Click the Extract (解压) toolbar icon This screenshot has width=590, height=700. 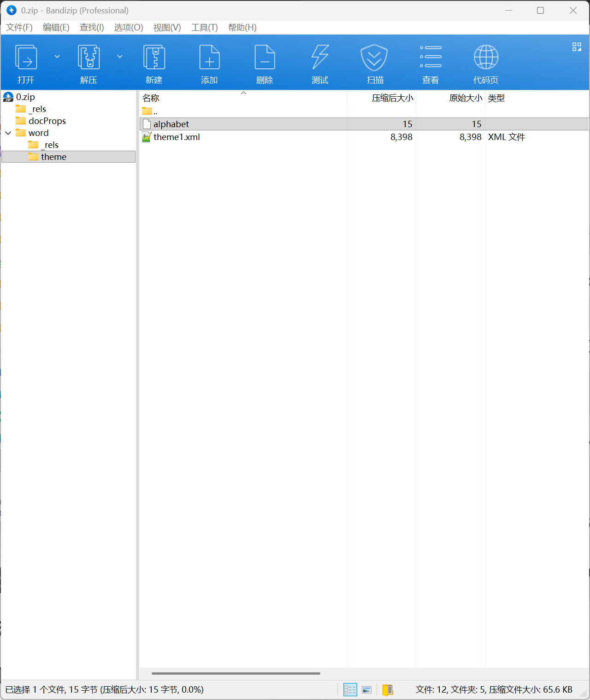click(88, 58)
